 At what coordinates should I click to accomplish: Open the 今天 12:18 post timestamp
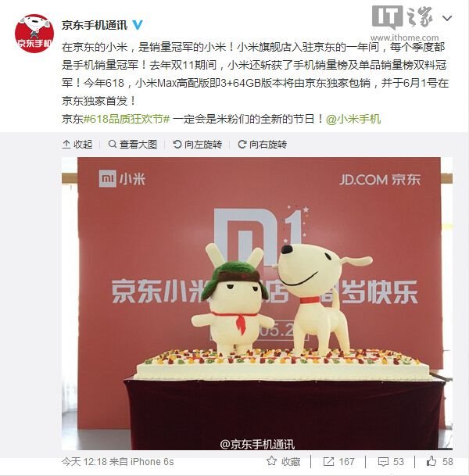84,462
